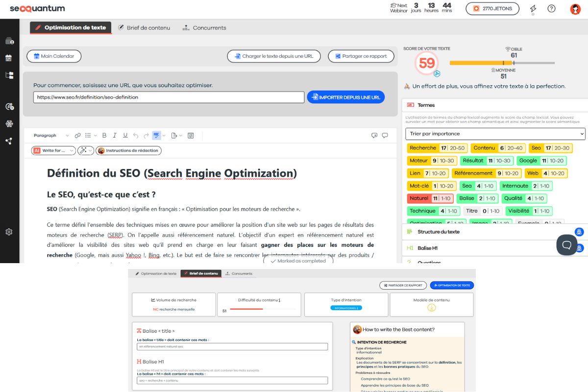Open settings gear in left sidebar
The image size is (588, 392).
(x=9, y=232)
